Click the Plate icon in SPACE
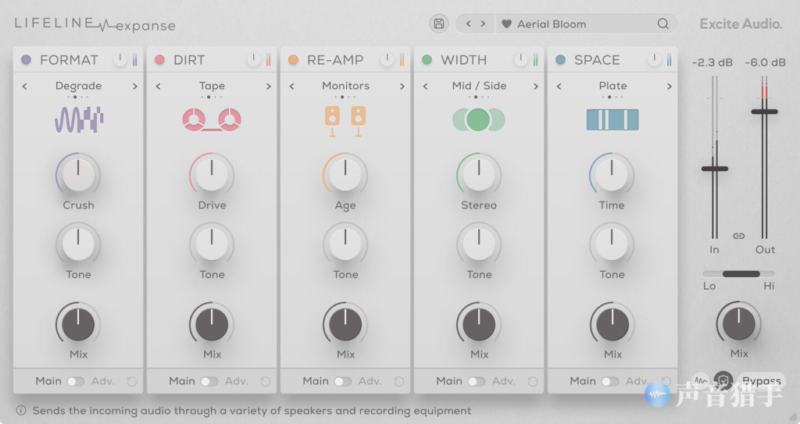800x424 pixels. (x=612, y=120)
